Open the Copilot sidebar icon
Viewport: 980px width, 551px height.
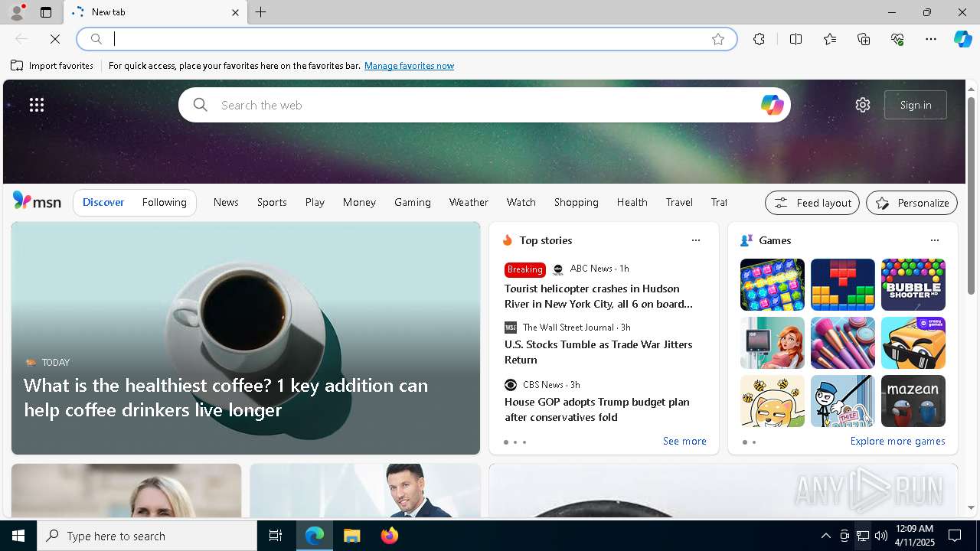(x=963, y=39)
